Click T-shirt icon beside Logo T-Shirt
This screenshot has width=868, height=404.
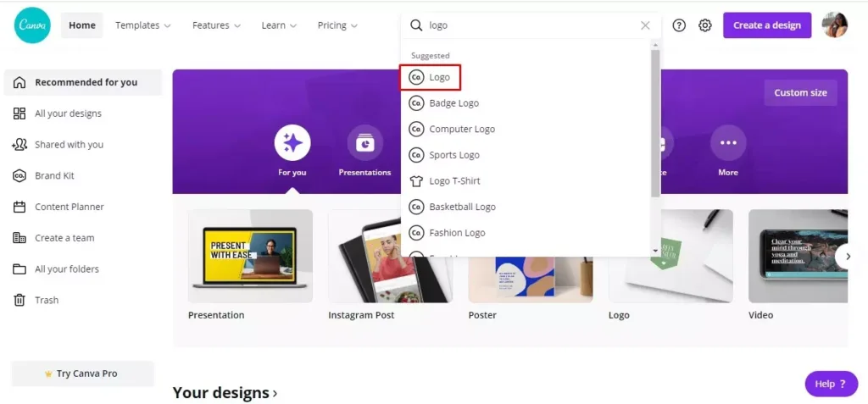[416, 181]
